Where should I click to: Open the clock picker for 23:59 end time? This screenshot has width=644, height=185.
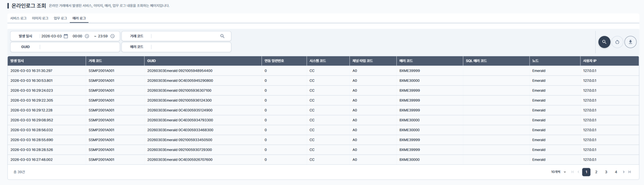[x=112, y=36]
